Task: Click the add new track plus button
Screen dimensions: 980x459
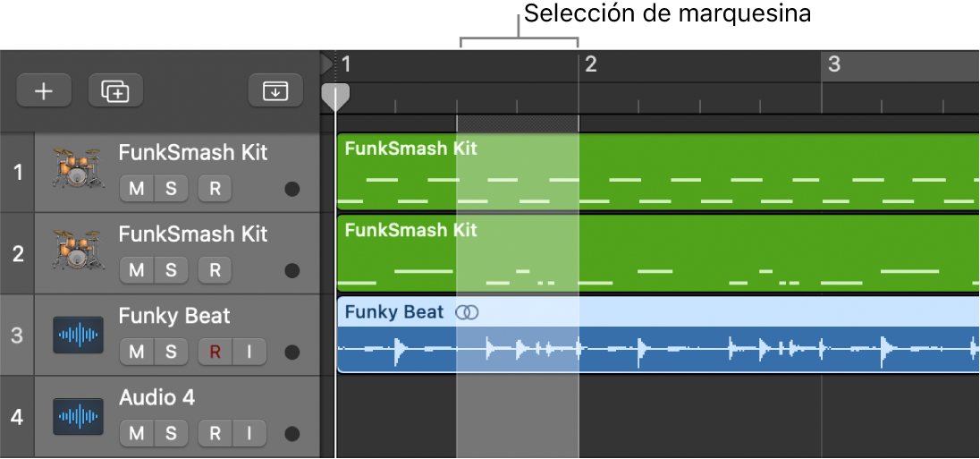Action: [x=43, y=91]
